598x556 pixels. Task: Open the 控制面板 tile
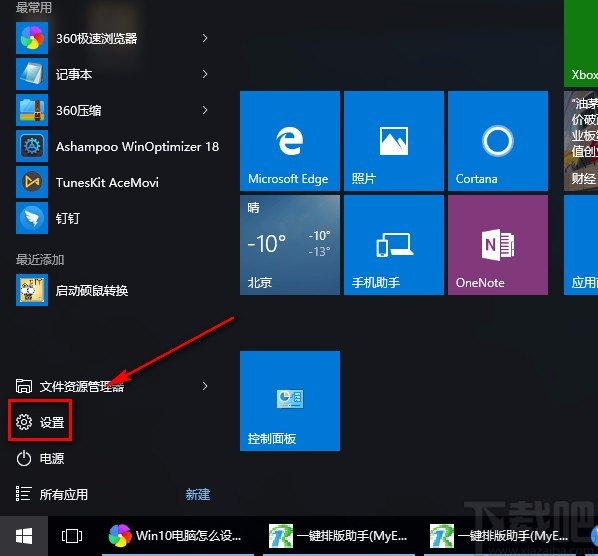290,401
